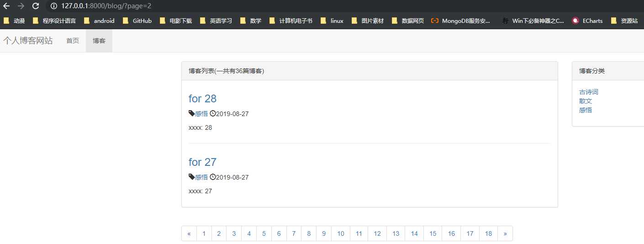The width and height of the screenshot is (644, 244).
Task: Open the 英语学习 bookmark folder
Action: [216, 21]
